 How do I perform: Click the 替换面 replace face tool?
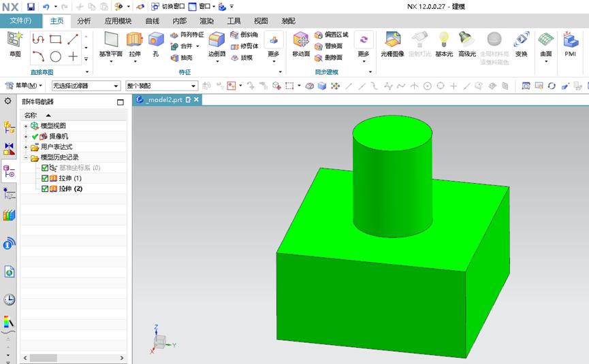(x=329, y=46)
